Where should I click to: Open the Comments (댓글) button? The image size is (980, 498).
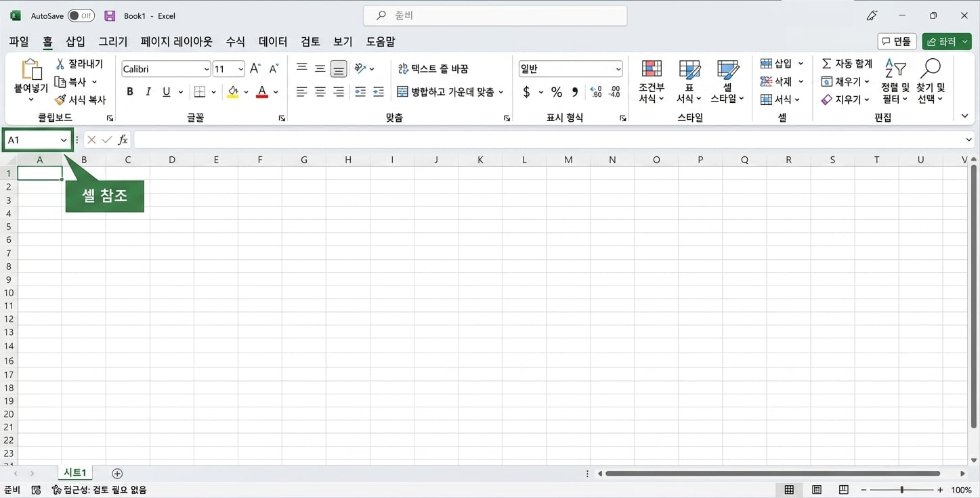pyautogui.click(x=897, y=42)
